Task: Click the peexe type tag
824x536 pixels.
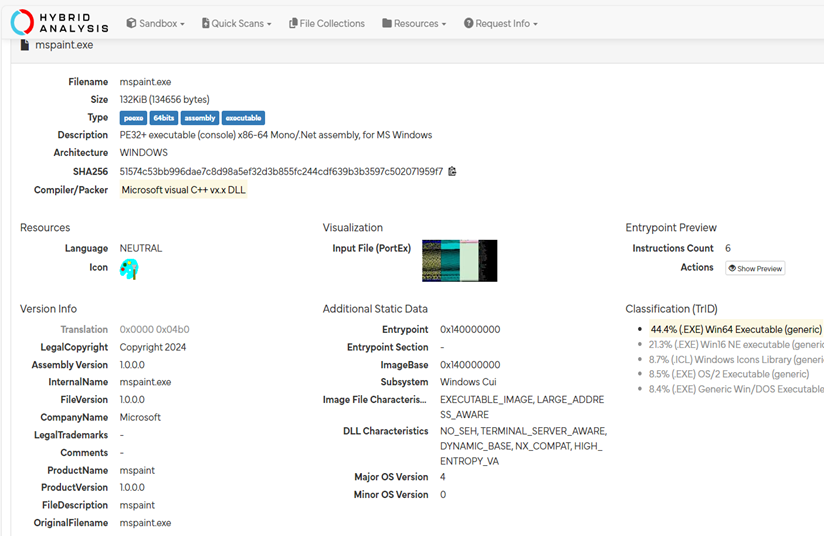Action: (x=133, y=118)
